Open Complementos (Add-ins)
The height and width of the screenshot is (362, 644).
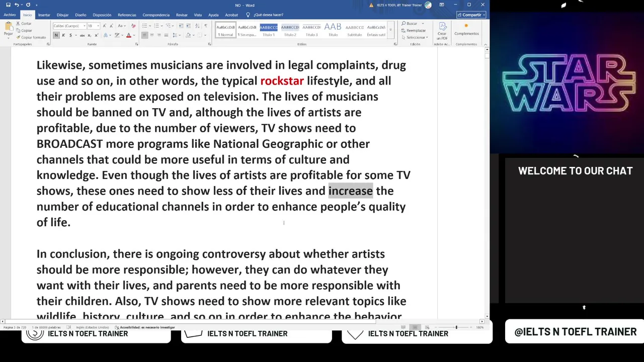pyautogui.click(x=466, y=30)
